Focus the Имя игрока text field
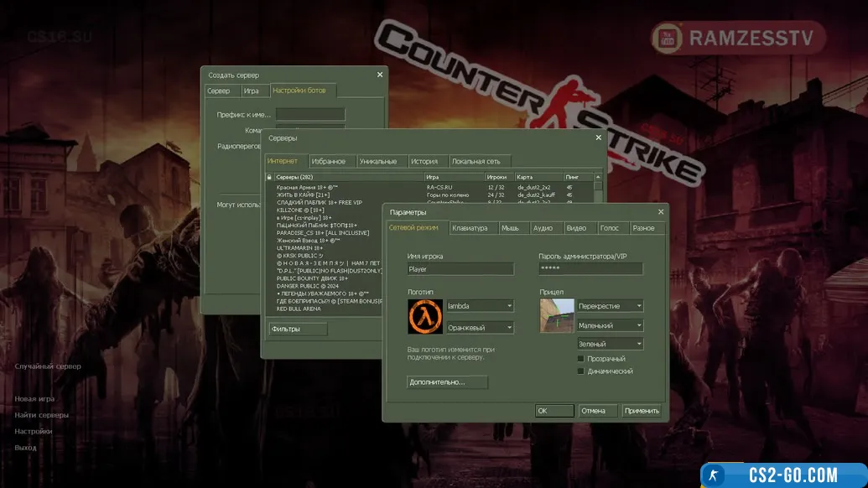 [x=460, y=269]
